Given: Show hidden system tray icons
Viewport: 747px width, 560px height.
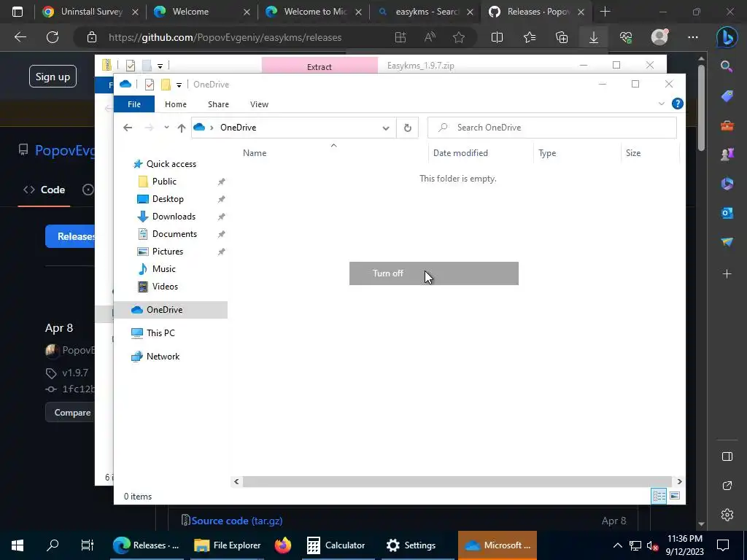Looking at the screenshot, I should click(x=617, y=545).
